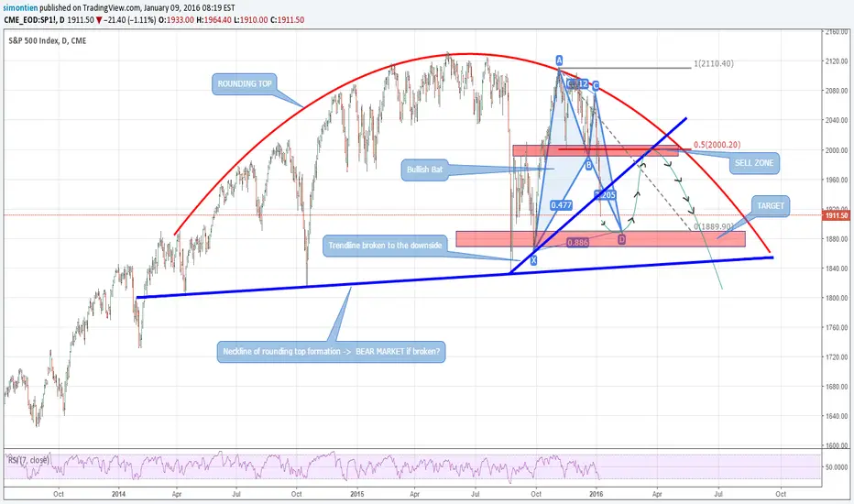Click the RSI (7, close) indicator label
854x504 pixels.
[x=28, y=460]
